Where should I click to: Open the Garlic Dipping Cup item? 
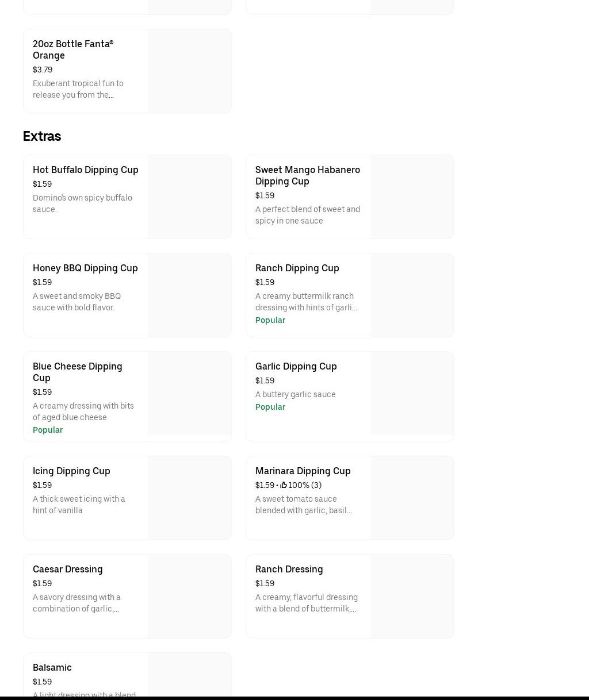point(296,366)
